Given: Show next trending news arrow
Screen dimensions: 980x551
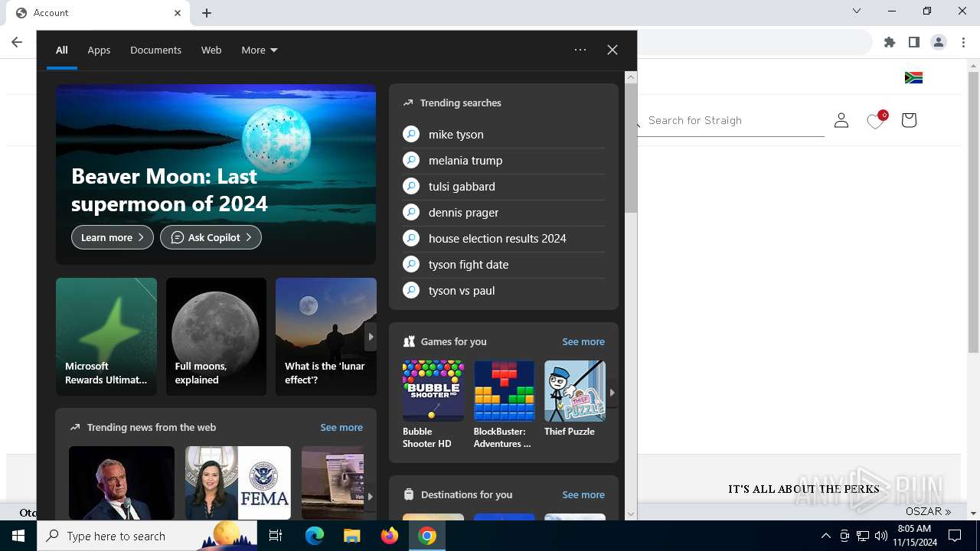Looking at the screenshot, I should click(x=371, y=496).
